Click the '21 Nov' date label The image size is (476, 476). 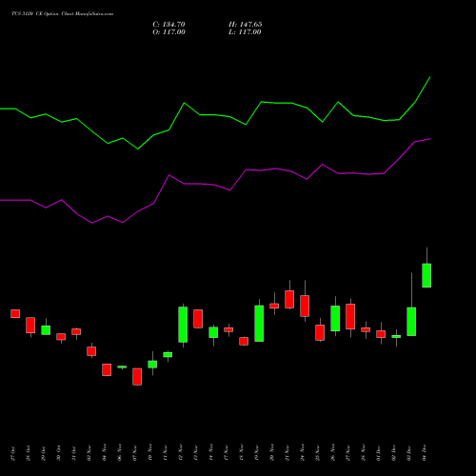click(x=288, y=453)
